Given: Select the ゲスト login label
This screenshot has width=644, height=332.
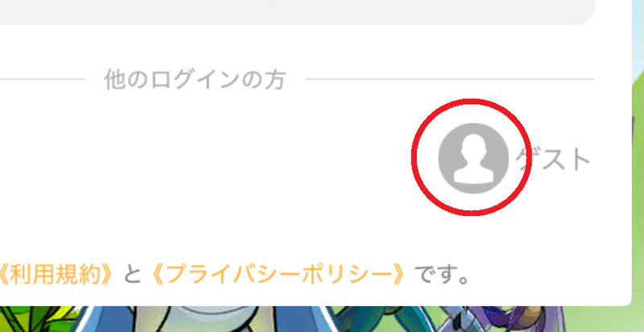Looking at the screenshot, I should [x=553, y=160].
